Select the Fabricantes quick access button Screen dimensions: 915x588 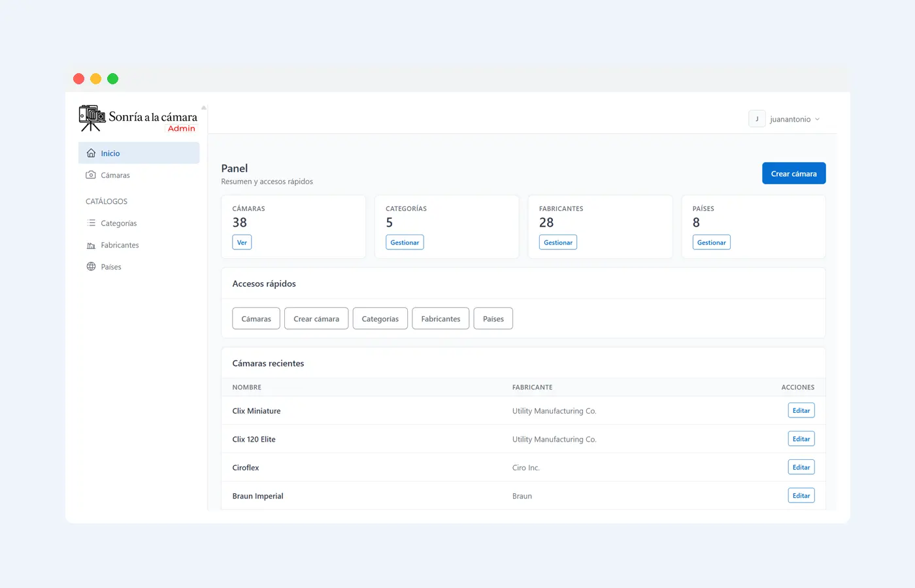click(441, 319)
